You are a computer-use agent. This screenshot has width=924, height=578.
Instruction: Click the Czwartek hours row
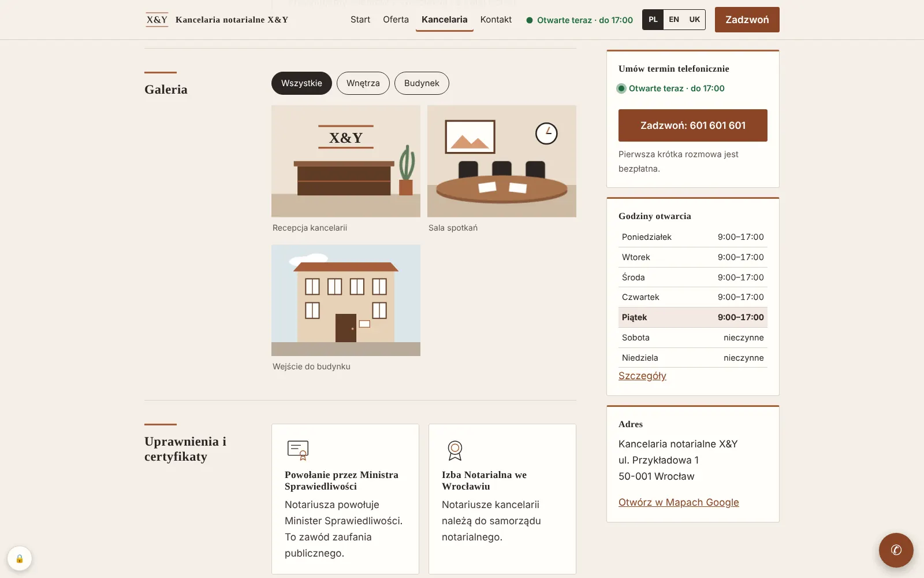(693, 297)
